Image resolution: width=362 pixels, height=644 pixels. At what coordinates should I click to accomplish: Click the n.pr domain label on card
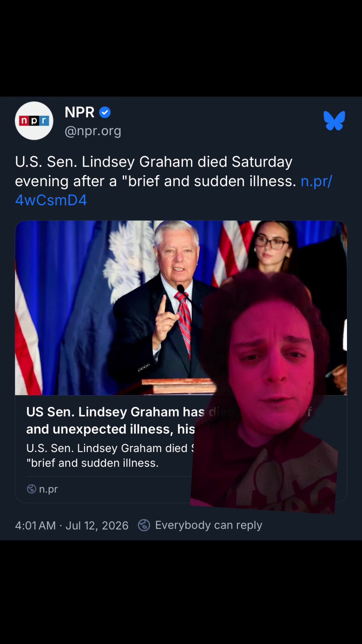click(x=48, y=489)
